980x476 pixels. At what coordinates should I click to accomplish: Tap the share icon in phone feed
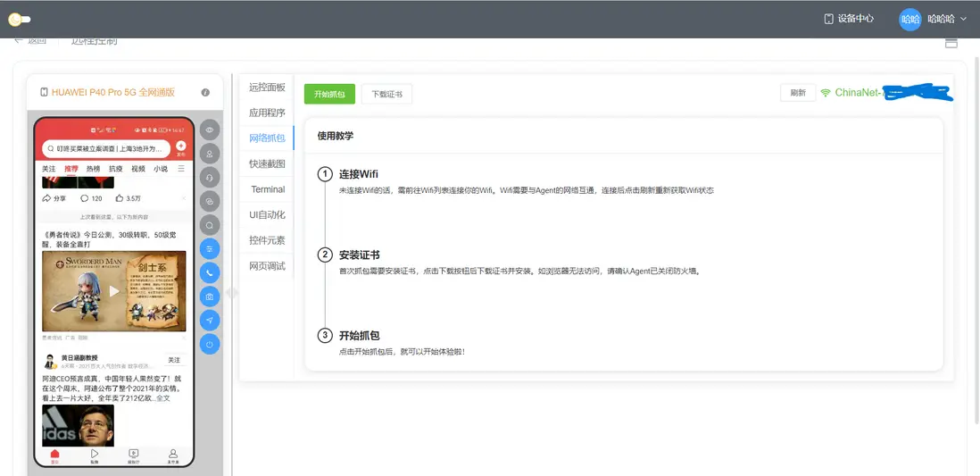pos(46,198)
